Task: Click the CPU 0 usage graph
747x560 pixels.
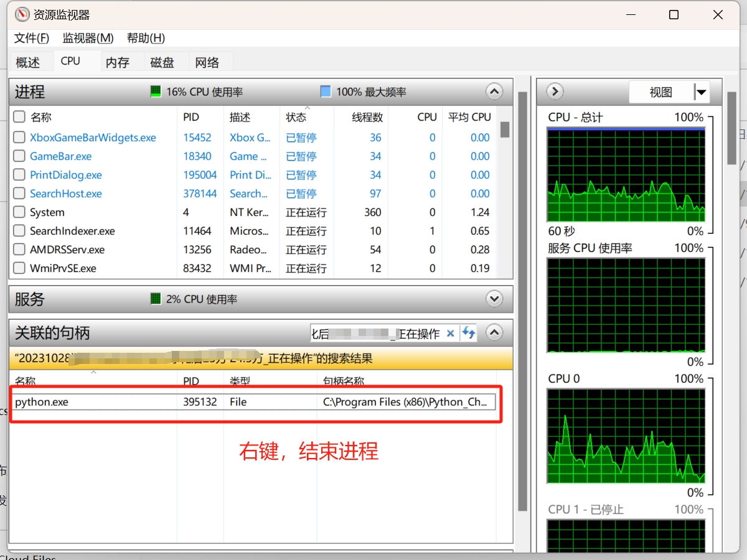Action: (x=626, y=436)
